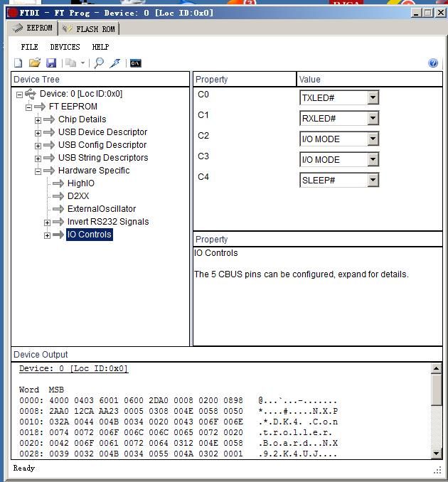Select the USB String Descriptors tree item
448x482 pixels.
pos(103,158)
